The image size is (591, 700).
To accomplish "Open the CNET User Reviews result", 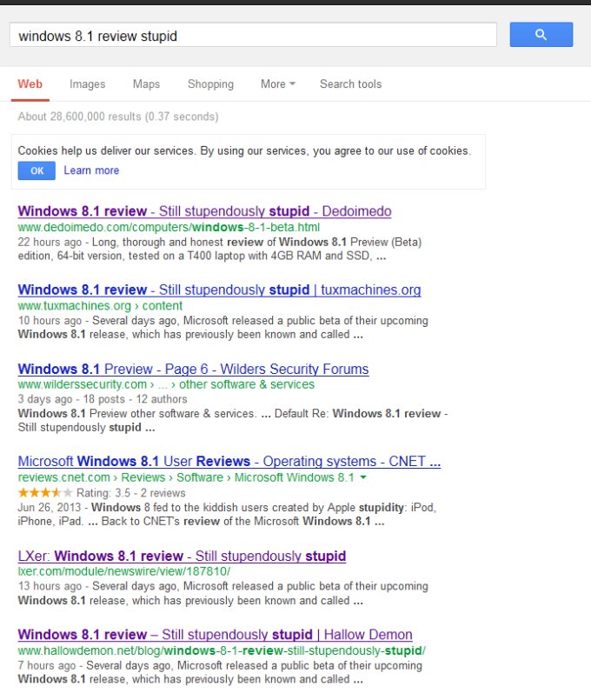I will [229, 461].
